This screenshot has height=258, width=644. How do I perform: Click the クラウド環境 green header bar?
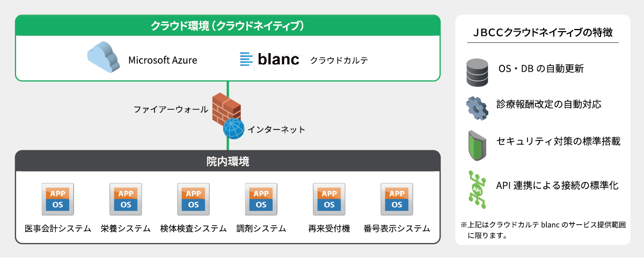(228, 25)
